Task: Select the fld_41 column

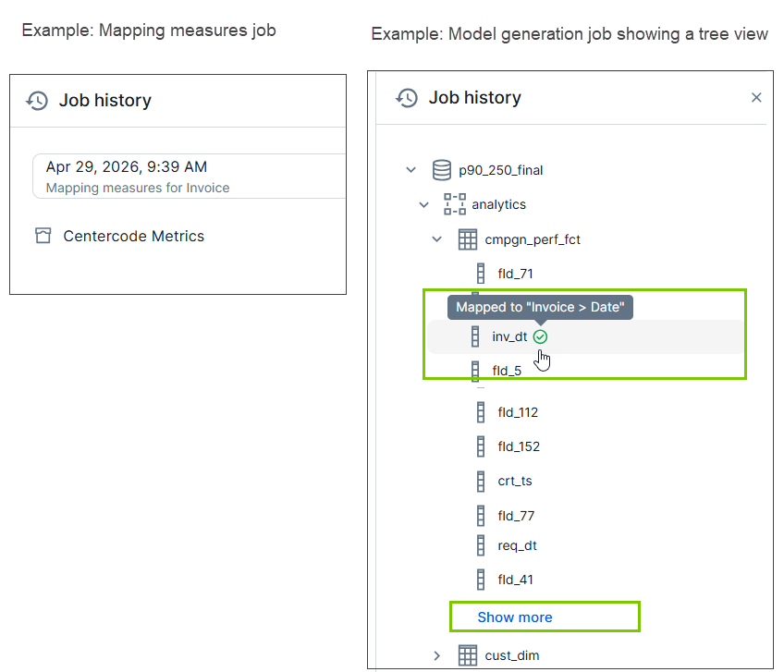Action: pyautogui.click(x=515, y=580)
